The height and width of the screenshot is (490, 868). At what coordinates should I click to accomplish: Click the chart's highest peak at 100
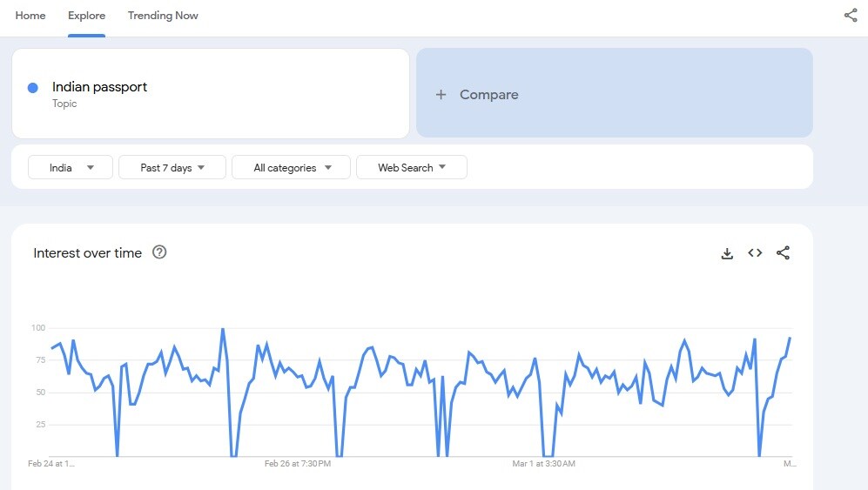(223, 329)
